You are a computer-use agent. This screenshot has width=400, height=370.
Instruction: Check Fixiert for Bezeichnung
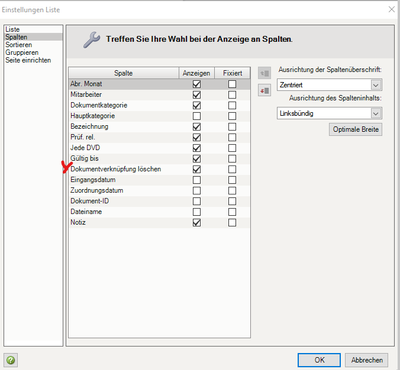(x=232, y=127)
